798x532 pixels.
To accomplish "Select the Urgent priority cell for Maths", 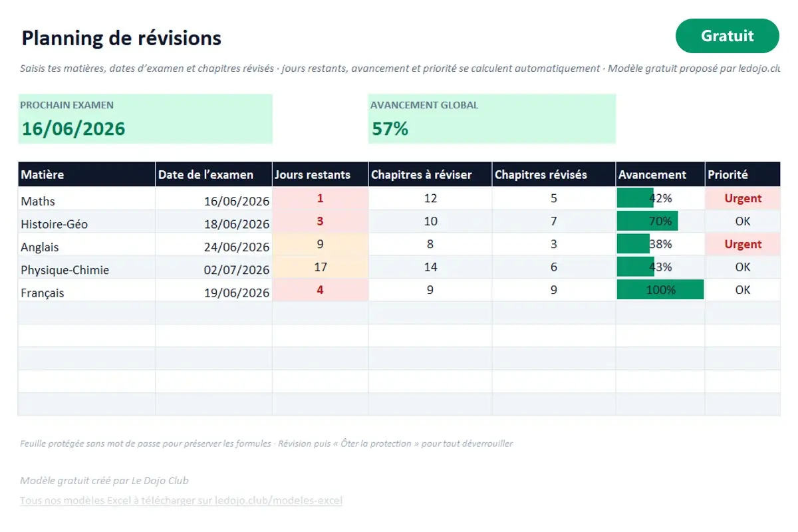I will 743,199.
